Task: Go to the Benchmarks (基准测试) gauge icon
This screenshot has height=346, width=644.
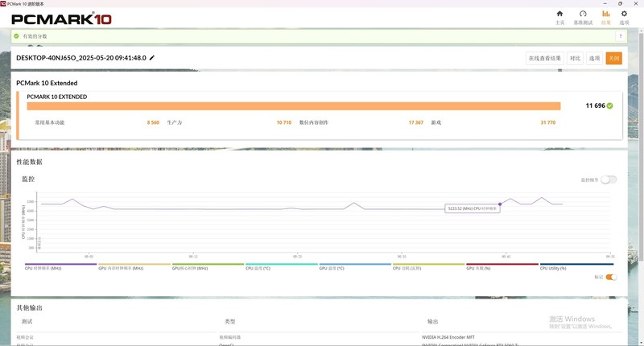Action: point(583,17)
